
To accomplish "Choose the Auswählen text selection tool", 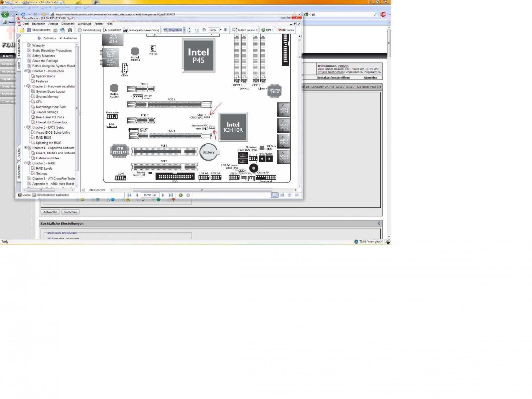I will coord(112,30).
